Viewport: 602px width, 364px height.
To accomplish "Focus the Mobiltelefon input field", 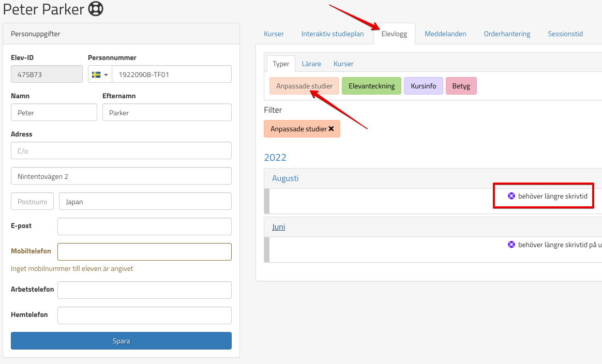I will coord(144,252).
